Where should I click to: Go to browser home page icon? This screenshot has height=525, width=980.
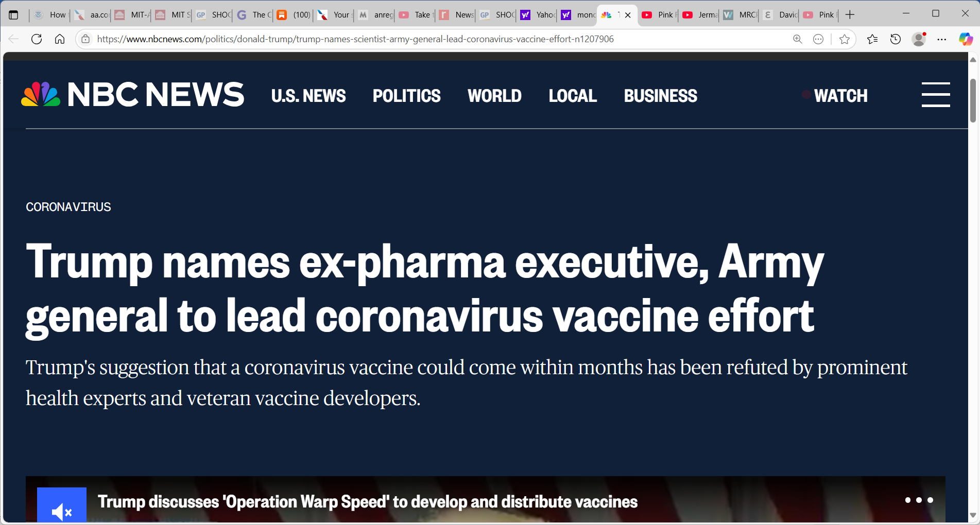(x=60, y=39)
